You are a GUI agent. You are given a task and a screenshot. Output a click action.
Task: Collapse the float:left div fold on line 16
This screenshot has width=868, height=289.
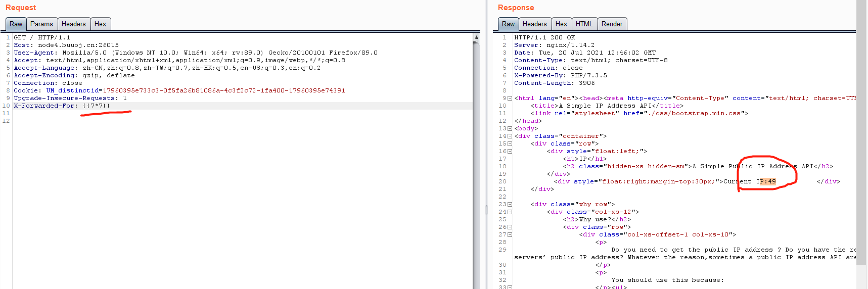click(510, 151)
